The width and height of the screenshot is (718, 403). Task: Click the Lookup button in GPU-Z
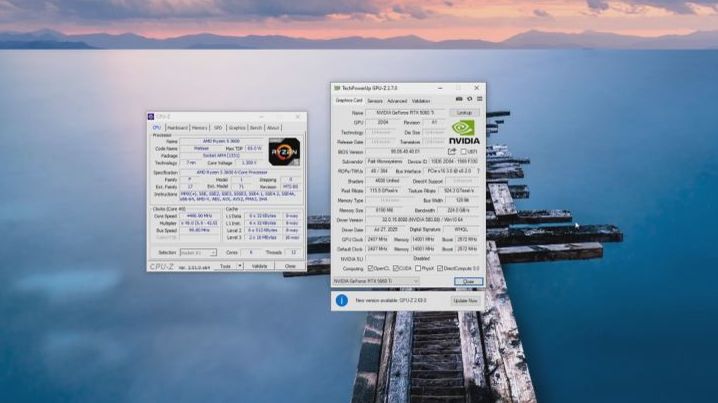(464, 113)
